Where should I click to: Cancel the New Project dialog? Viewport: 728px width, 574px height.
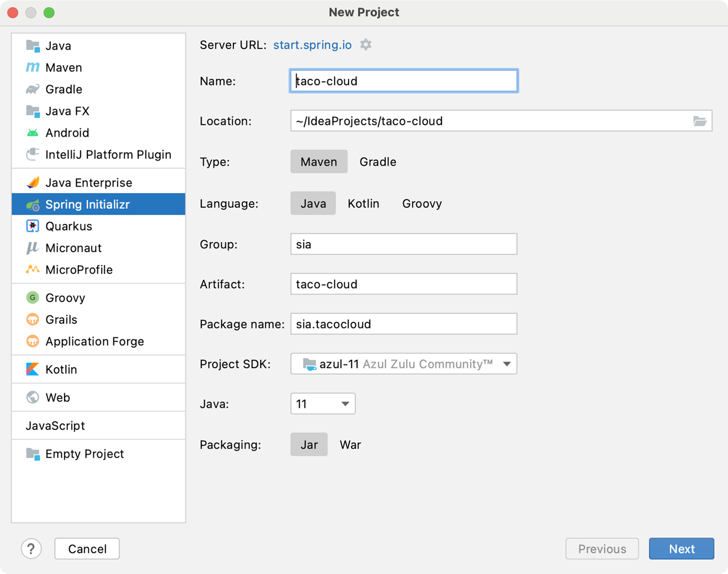87,549
